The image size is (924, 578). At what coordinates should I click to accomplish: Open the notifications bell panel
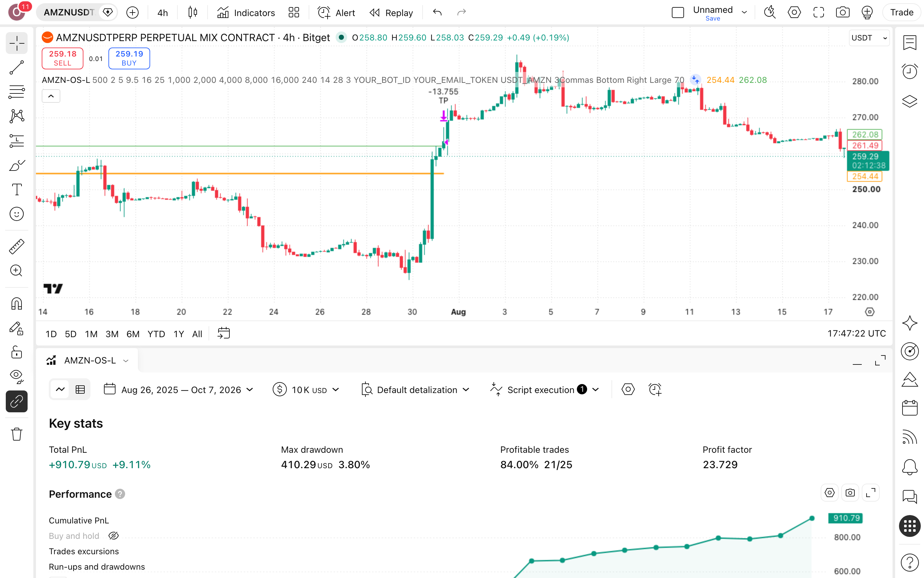tap(910, 467)
